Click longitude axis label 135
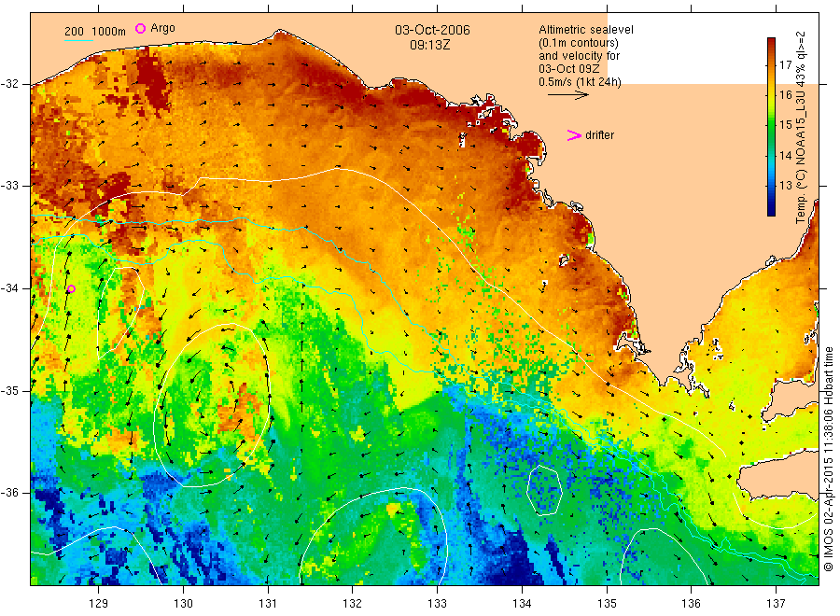The height and width of the screenshot is (616, 840). [607, 603]
